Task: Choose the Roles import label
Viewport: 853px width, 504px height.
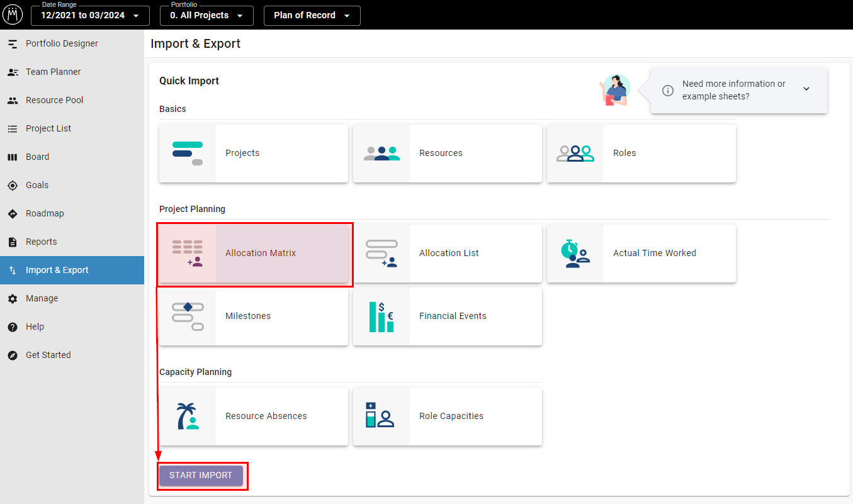Action: [x=624, y=154]
